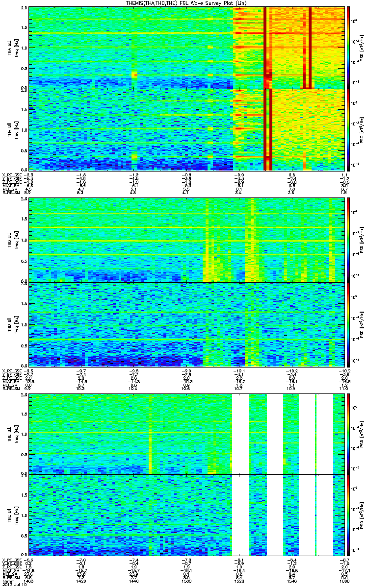The width and height of the screenshot is (368, 588).
Task: Click the dark red saturated band in THA B⊥ spectrogram
Action: point(265,48)
